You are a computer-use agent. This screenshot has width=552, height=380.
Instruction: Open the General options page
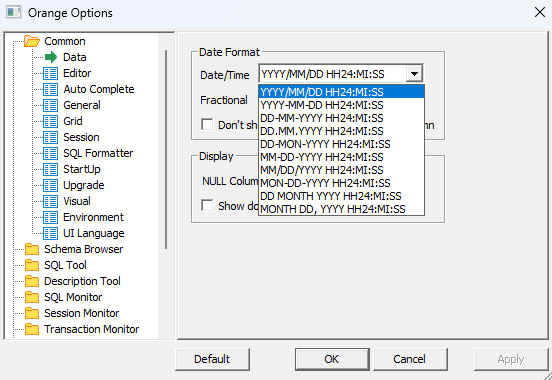point(82,105)
